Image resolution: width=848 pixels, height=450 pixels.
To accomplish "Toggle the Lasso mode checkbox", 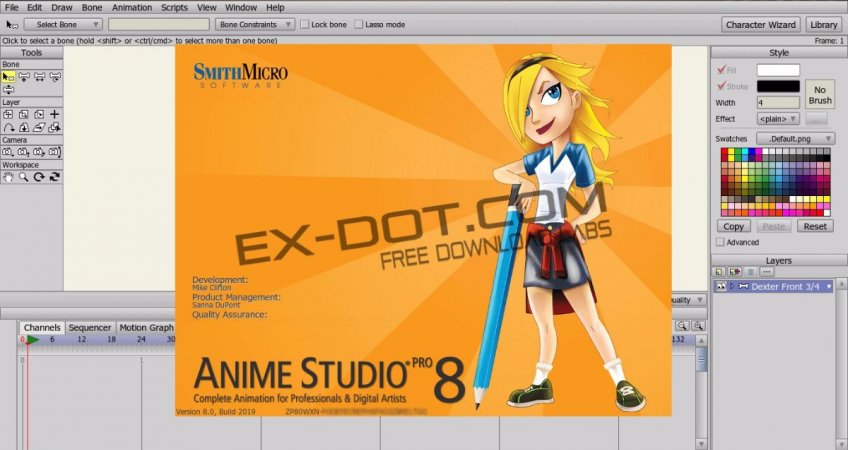I will 357,24.
